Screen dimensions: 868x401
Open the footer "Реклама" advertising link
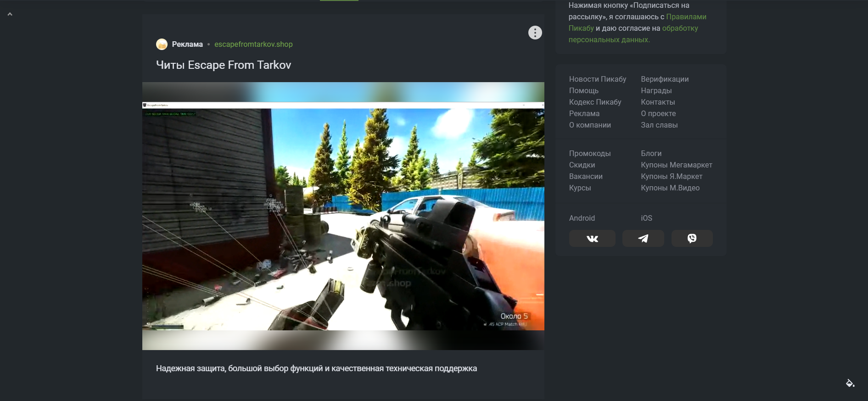(584, 114)
